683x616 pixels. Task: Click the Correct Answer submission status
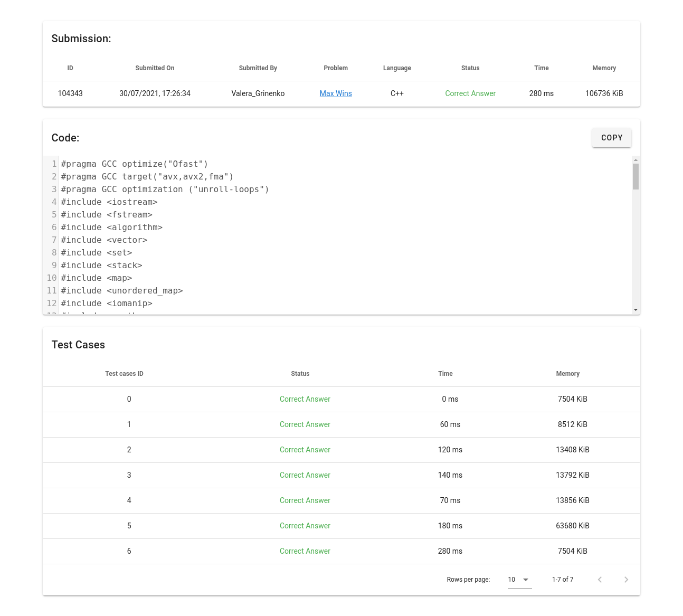(x=470, y=93)
